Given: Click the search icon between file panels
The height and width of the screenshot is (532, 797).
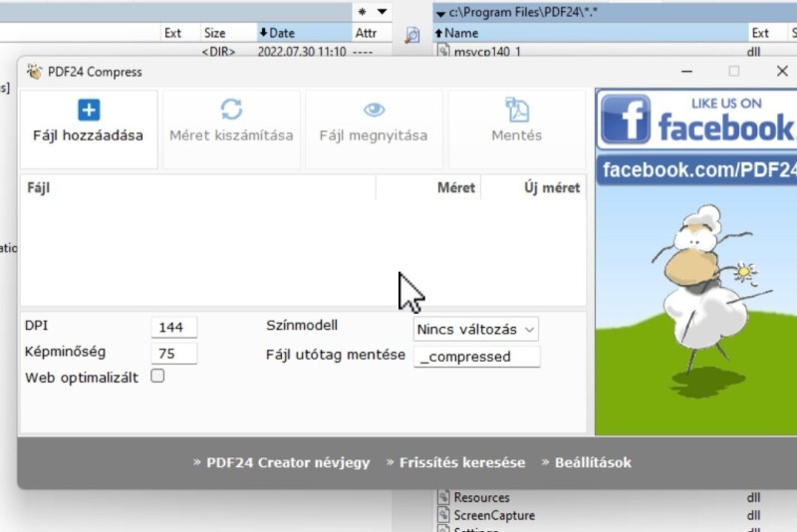Looking at the screenshot, I should 412,35.
